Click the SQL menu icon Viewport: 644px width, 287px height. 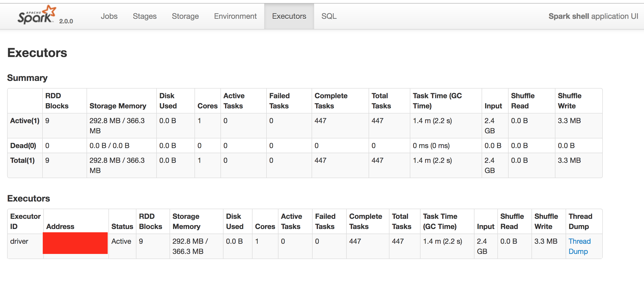329,17
